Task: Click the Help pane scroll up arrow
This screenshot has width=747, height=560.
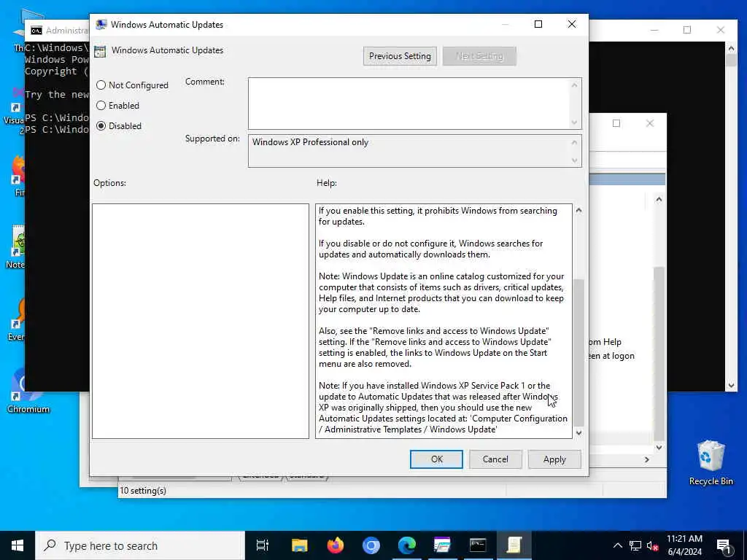Action: [578, 210]
